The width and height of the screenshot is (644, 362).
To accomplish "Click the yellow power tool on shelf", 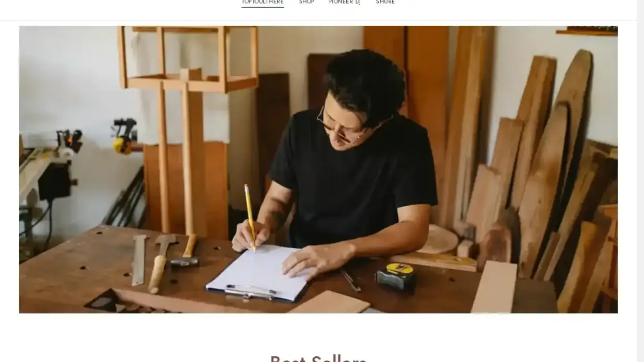I will coord(124,136).
